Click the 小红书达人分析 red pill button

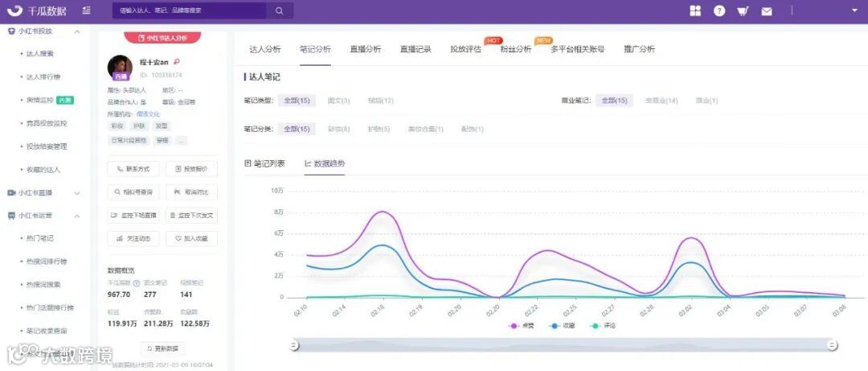[x=162, y=38]
